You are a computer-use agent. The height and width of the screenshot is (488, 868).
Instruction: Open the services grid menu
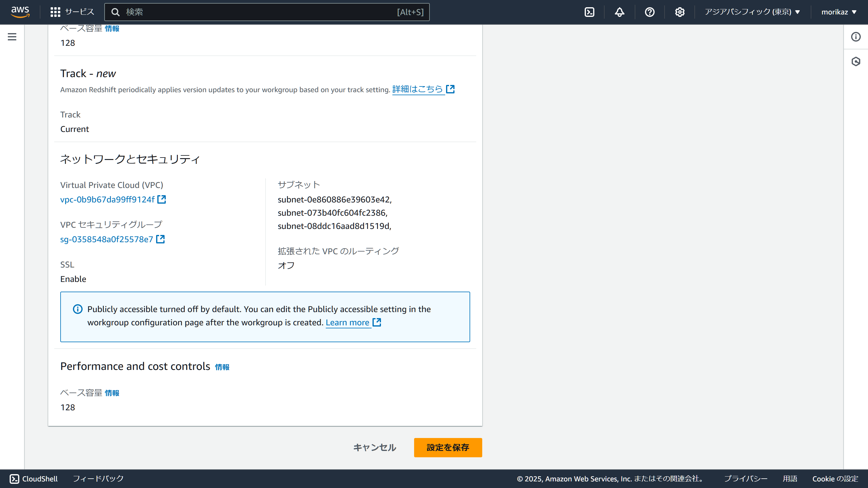pos(55,12)
